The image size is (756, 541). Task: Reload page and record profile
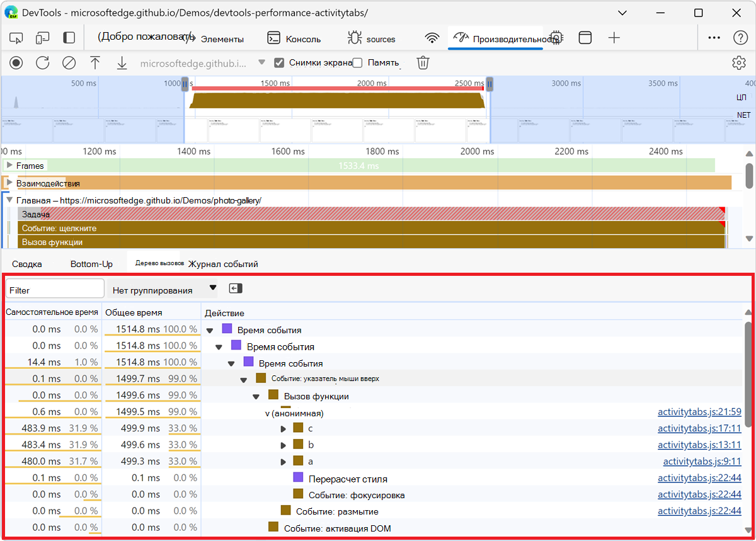(42, 62)
